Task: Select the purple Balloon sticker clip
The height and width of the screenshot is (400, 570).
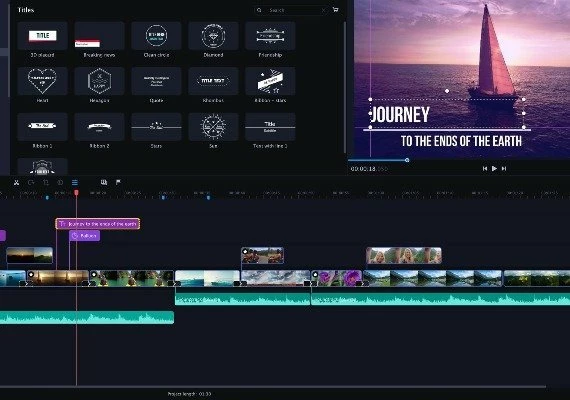Action: click(x=84, y=236)
